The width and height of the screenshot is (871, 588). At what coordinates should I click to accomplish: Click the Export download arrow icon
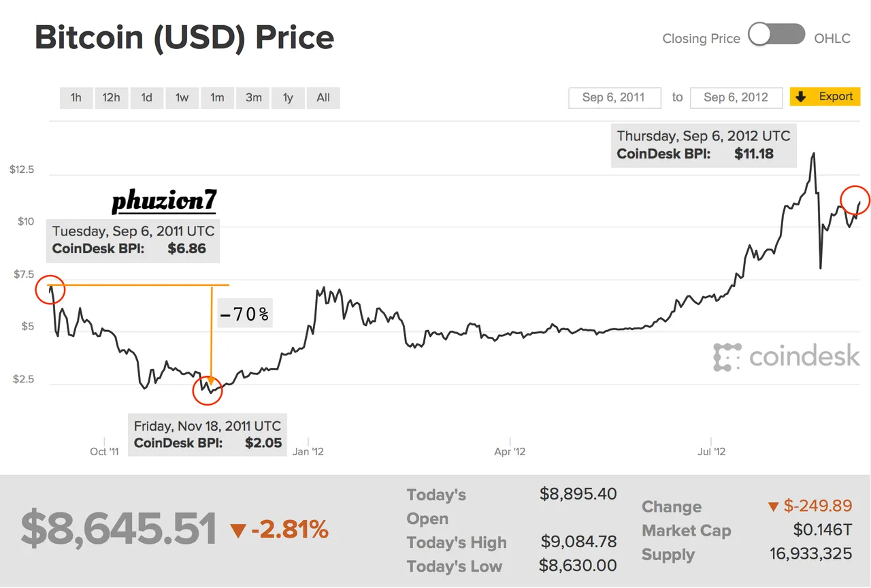[802, 97]
